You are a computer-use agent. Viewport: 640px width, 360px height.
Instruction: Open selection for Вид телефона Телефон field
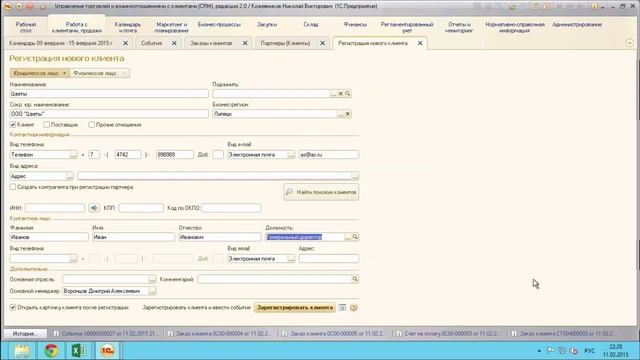tap(73, 155)
